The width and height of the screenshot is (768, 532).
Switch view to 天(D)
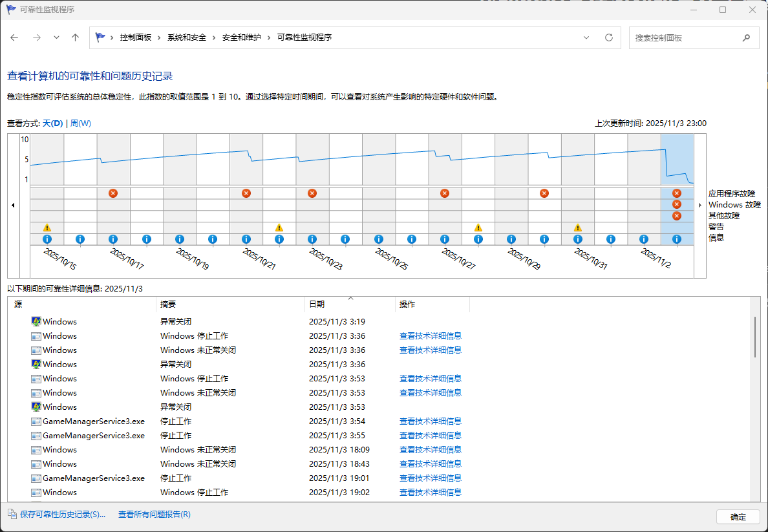tap(52, 123)
